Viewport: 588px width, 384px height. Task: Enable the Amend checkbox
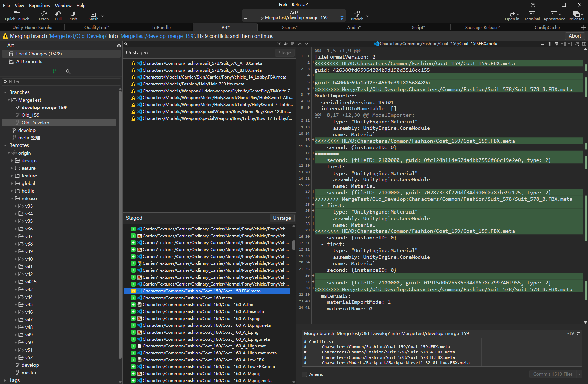point(304,374)
